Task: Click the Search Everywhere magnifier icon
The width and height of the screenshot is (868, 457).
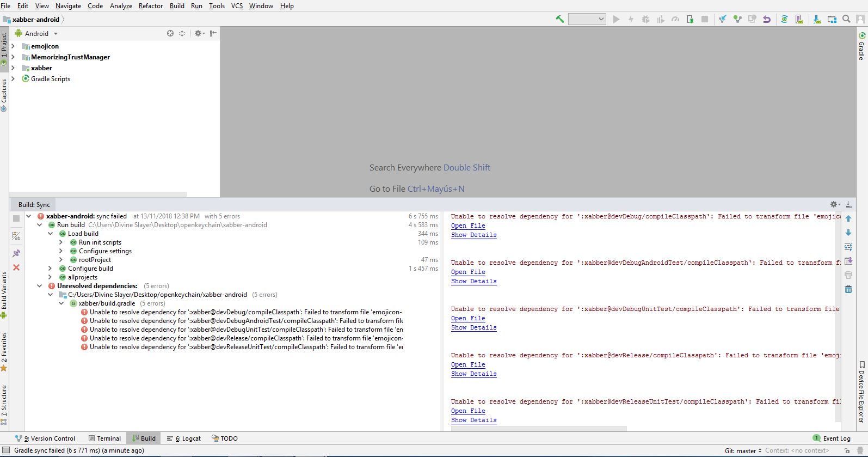Action: coord(846,19)
